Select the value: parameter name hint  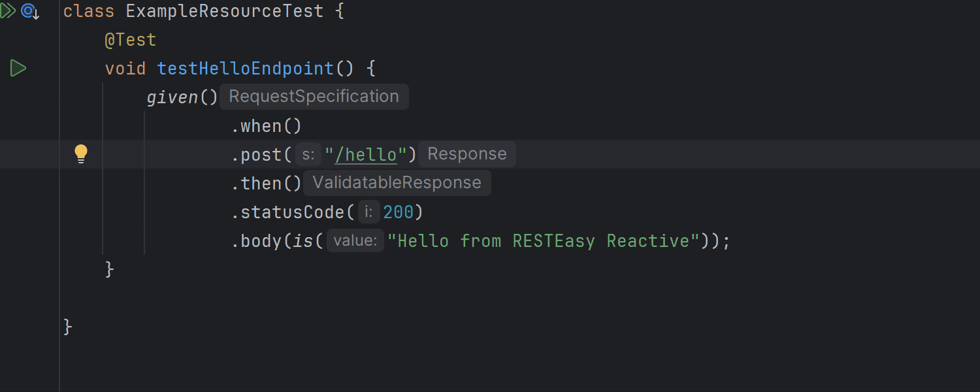click(354, 240)
